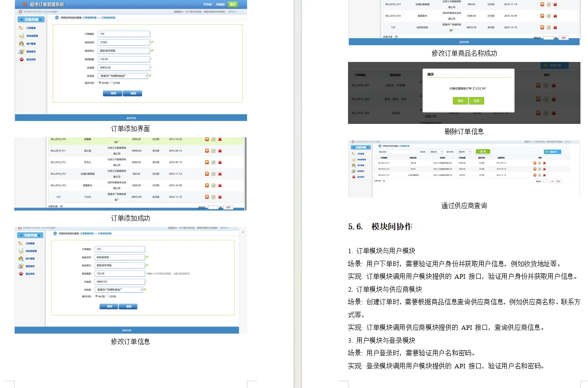588x388 pixels.
Task: Select the 订单管理 sidebar icon
Action: (21, 28)
